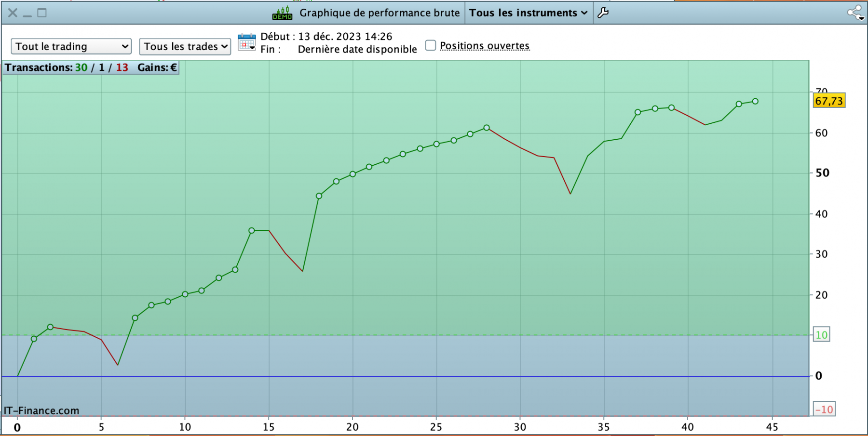
Task: Minimize the performance chart window
Action: [27, 13]
